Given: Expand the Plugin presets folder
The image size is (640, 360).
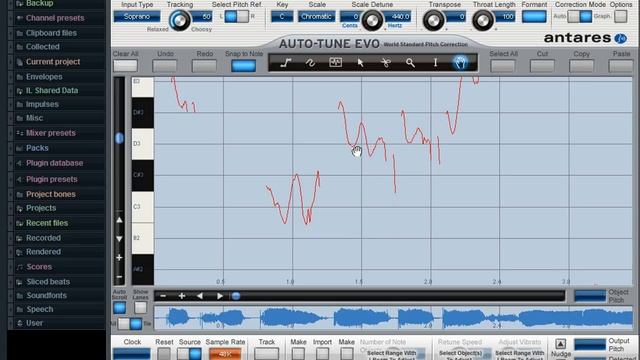Looking at the screenshot, I should [51, 180].
